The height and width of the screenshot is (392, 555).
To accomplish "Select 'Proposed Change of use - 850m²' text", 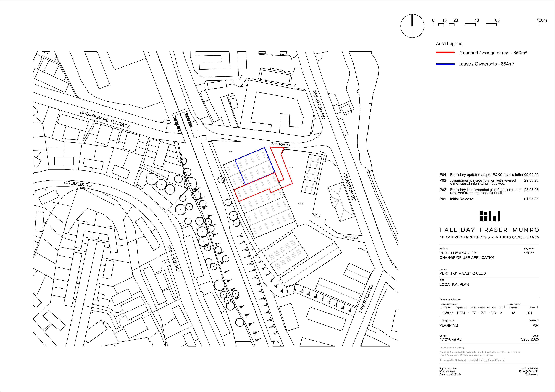I will [x=492, y=53].
